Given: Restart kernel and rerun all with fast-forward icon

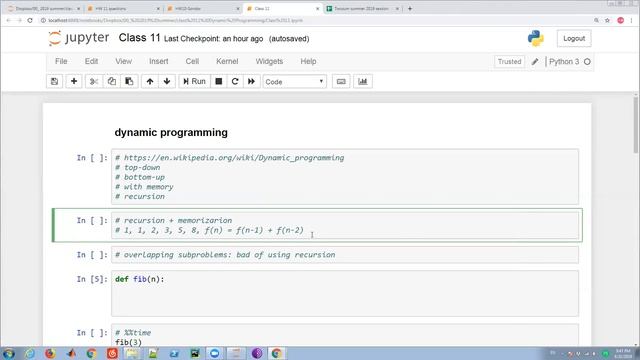Looking at the screenshot, I should click(251, 81).
